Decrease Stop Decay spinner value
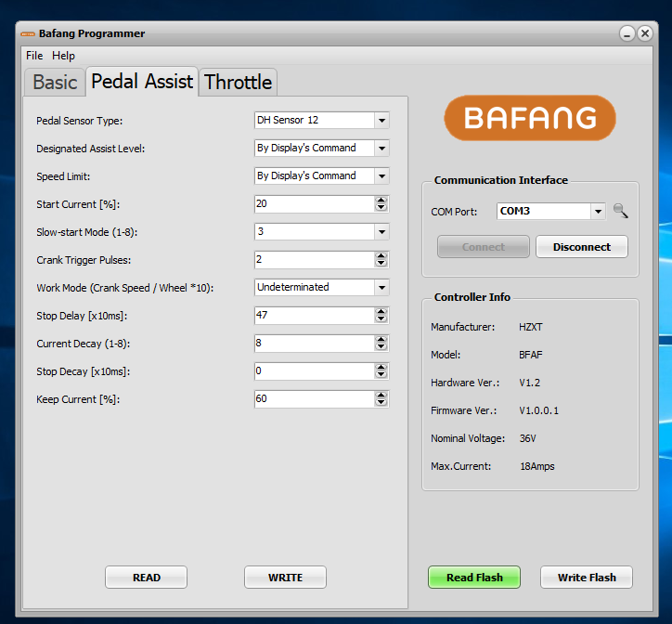This screenshot has height=624, width=672. (381, 375)
